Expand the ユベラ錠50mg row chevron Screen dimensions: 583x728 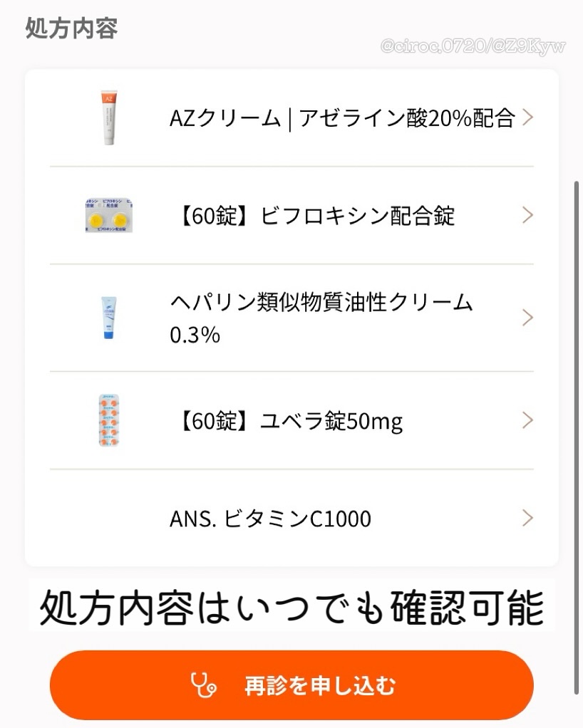[527, 420]
